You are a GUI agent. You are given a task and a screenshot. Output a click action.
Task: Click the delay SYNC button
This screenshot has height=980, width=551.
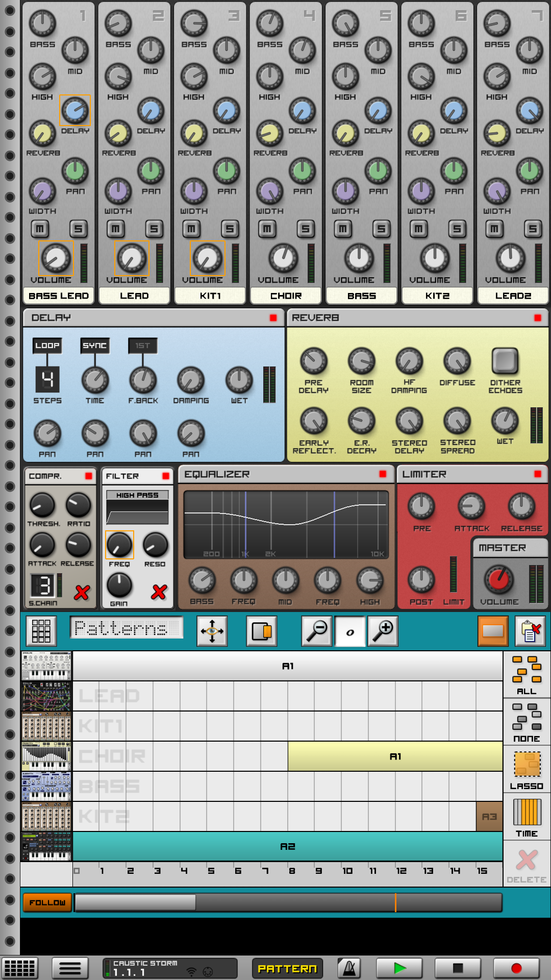click(x=95, y=346)
